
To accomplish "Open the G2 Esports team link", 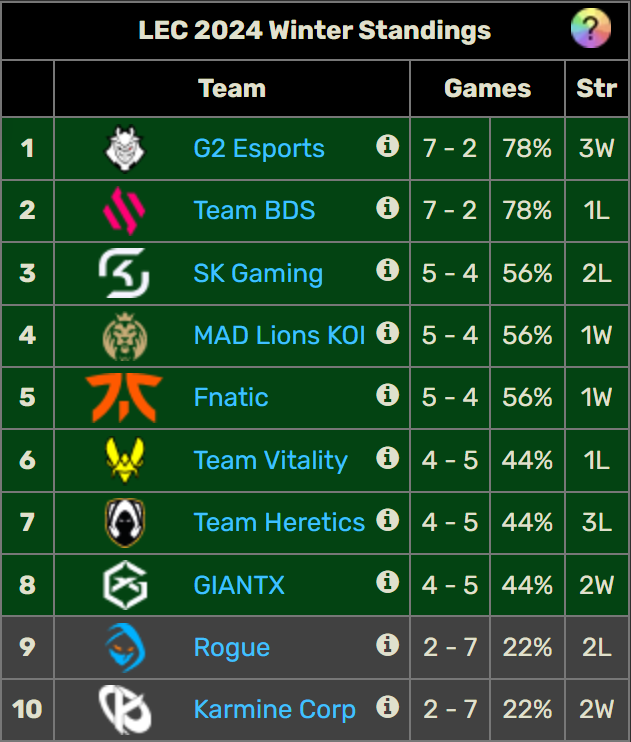I will pos(259,149).
